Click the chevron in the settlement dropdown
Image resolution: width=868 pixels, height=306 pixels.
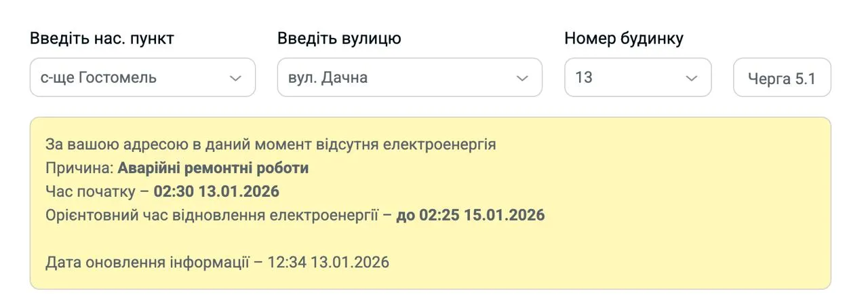pos(235,78)
